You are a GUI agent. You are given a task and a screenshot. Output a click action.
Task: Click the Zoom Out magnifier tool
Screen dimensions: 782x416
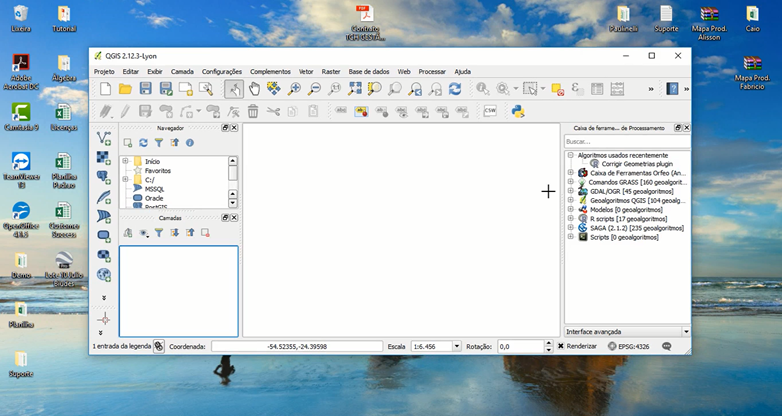click(x=314, y=89)
